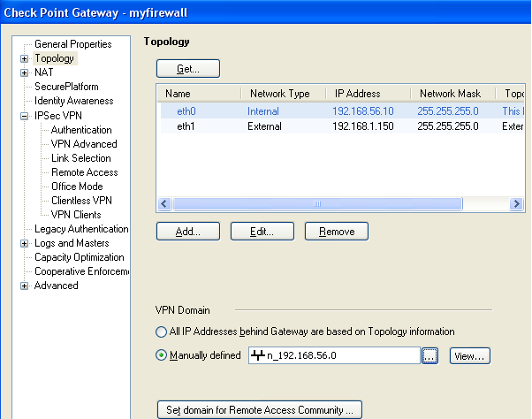The height and width of the screenshot is (419, 532).
Task: Go to the Office Mode settings
Action: pos(77,187)
